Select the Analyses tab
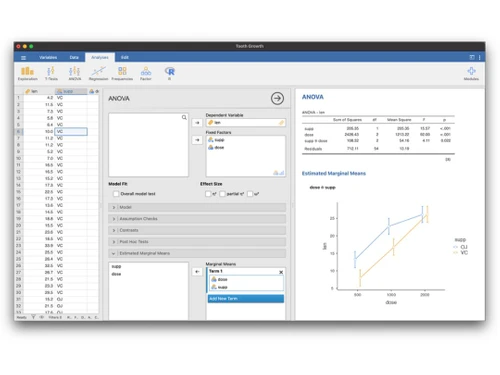The width and height of the screenshot is (500, 375). coord(100,57)
